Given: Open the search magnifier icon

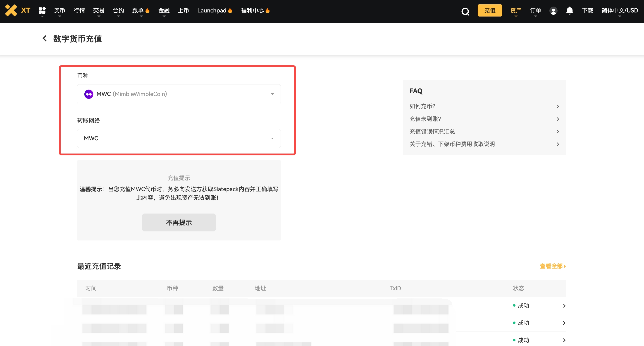Looking at the screenshot, I should (x=465, y=12).
